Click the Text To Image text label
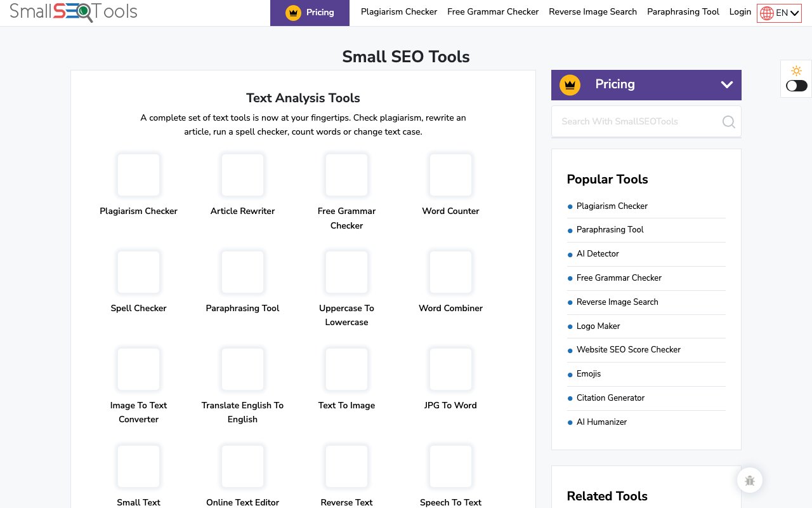The image size is (812, 508). (346, 405)
